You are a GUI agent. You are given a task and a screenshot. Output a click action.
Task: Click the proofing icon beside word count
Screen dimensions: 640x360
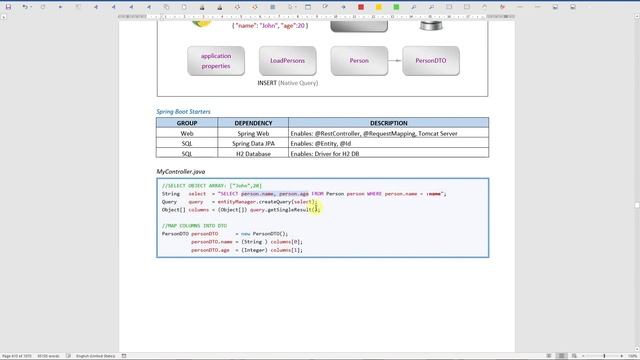click(x=68, y=356)
